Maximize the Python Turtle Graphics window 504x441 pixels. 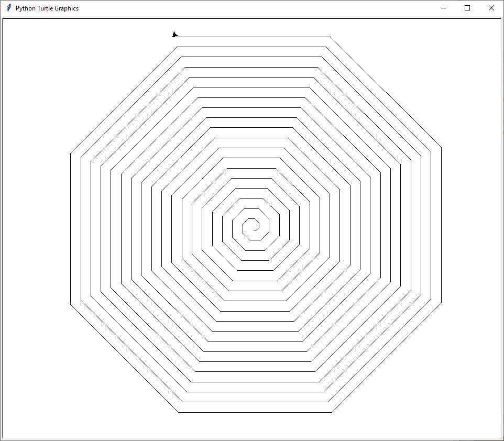(x=467, y=8)
